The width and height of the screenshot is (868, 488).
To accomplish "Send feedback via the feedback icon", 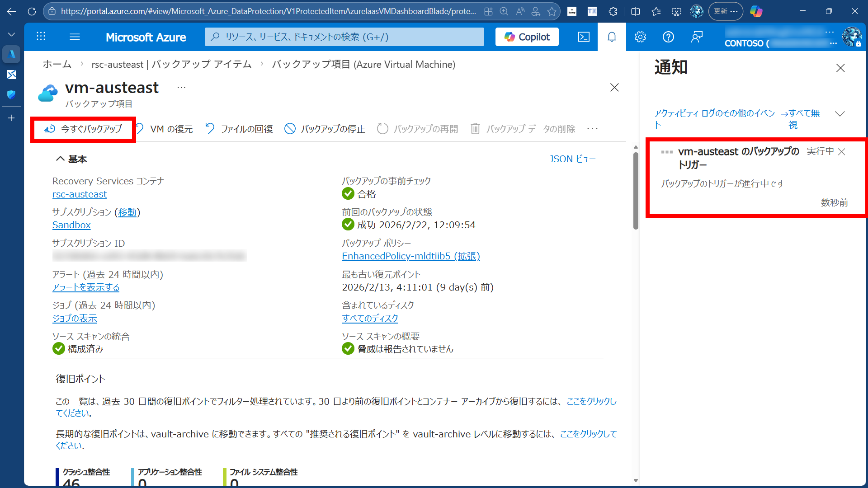I will (x=697, y=37).
